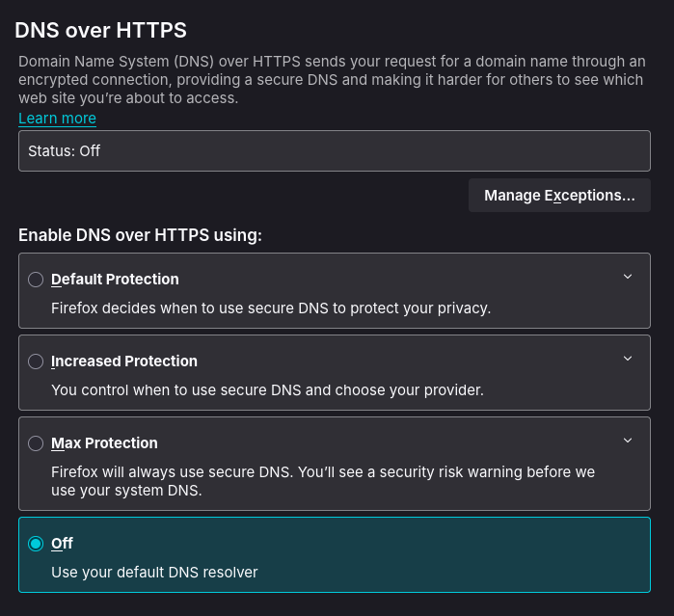Screen dimensions: 674x616
Task: Expand the Default Protection chevron
Action: pyautogui.click(x=628, y=277)
